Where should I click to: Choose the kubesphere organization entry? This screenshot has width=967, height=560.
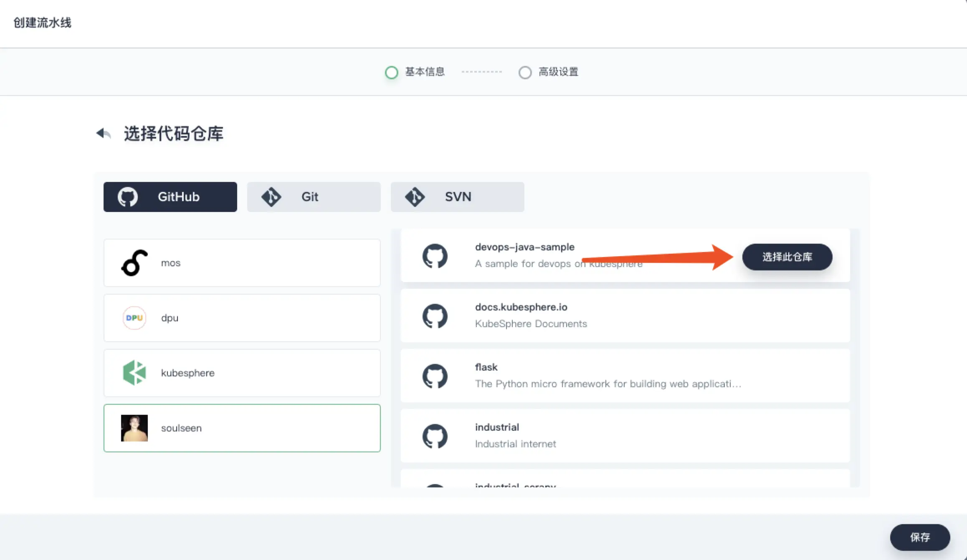tap(242, 373)
